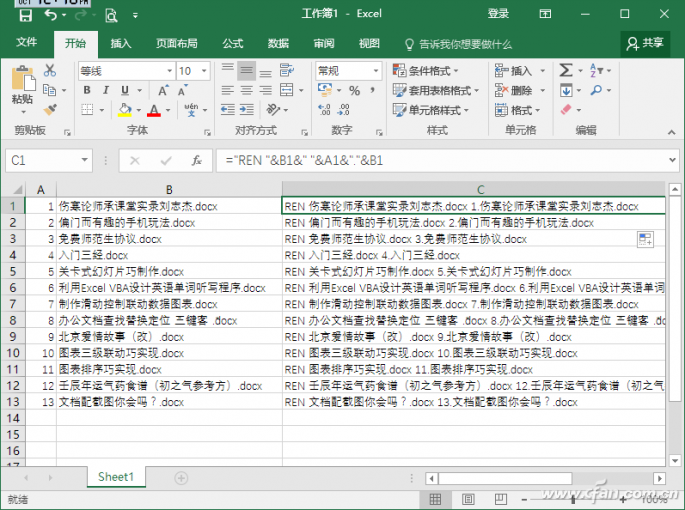Collapse the ribbon with the chevron

(671, 132)
